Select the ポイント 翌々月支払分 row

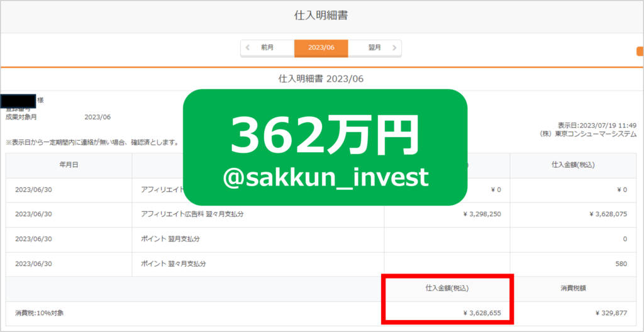pos(321,264)
